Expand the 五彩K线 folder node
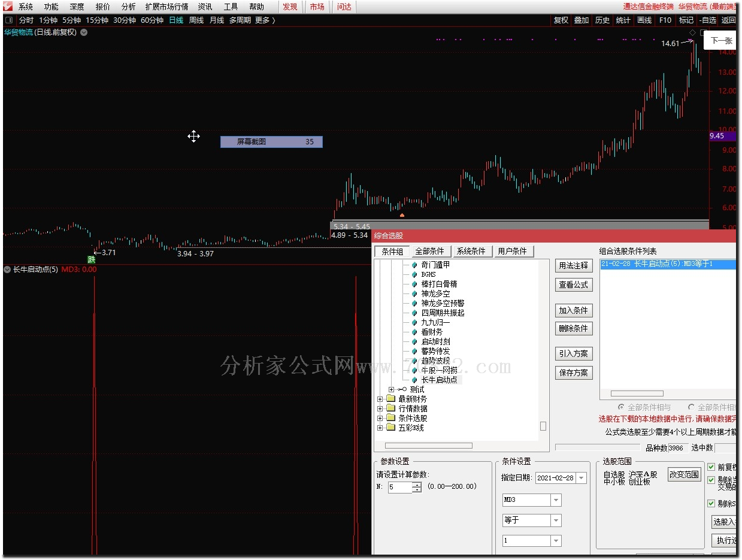Image resolution: width=742 pixels, height=560 pixels. 380,428
